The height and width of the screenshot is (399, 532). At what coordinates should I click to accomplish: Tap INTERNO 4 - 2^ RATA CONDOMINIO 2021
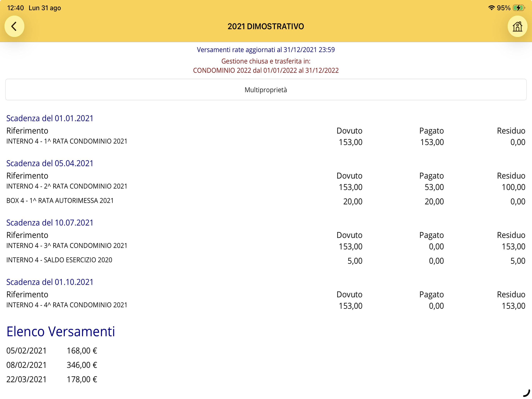[67, 186]
